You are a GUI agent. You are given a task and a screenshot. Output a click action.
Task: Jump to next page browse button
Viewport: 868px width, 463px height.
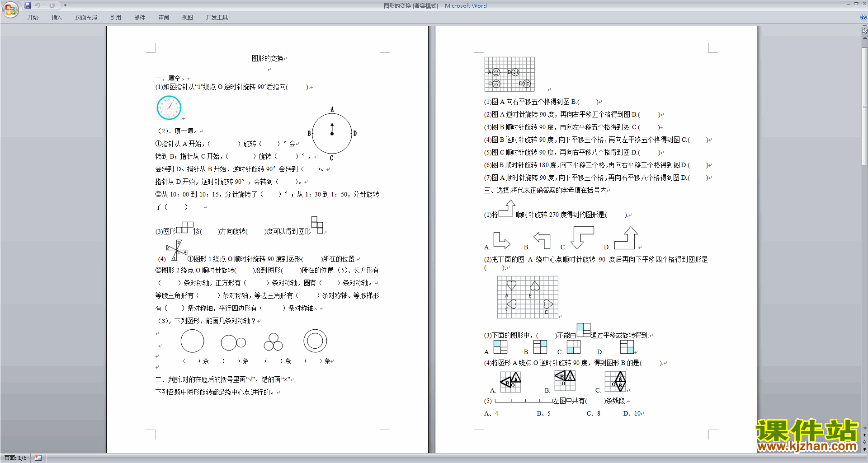(865, 449)
